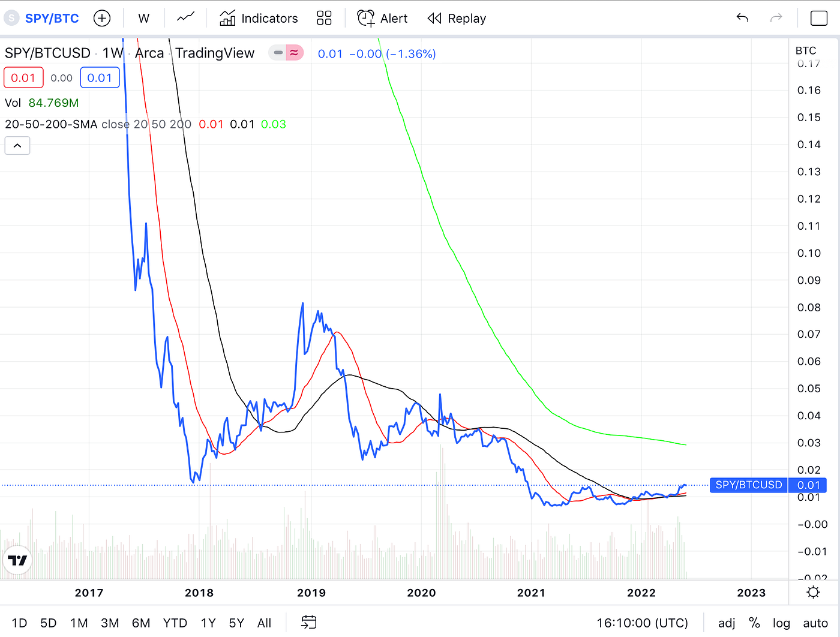Viewport: 840px width, 637px height.
Task: Open the 16:10:00 (UTC) timezone menu
Action: [x=642, y=623]
